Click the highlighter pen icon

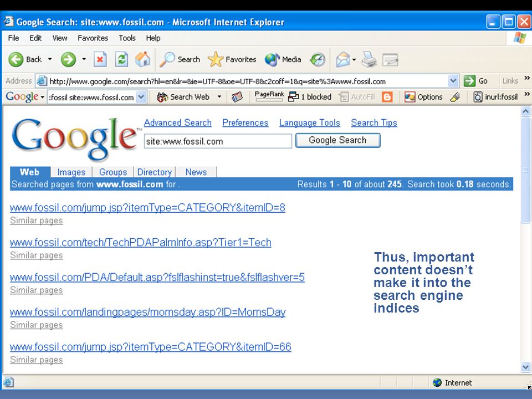[455, 97]
